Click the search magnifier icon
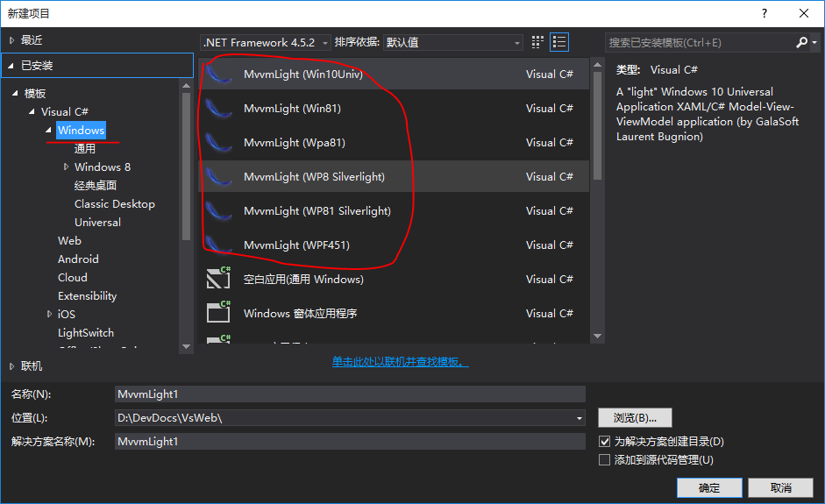Viewport: 825px width, 504px height. [802, 43]
